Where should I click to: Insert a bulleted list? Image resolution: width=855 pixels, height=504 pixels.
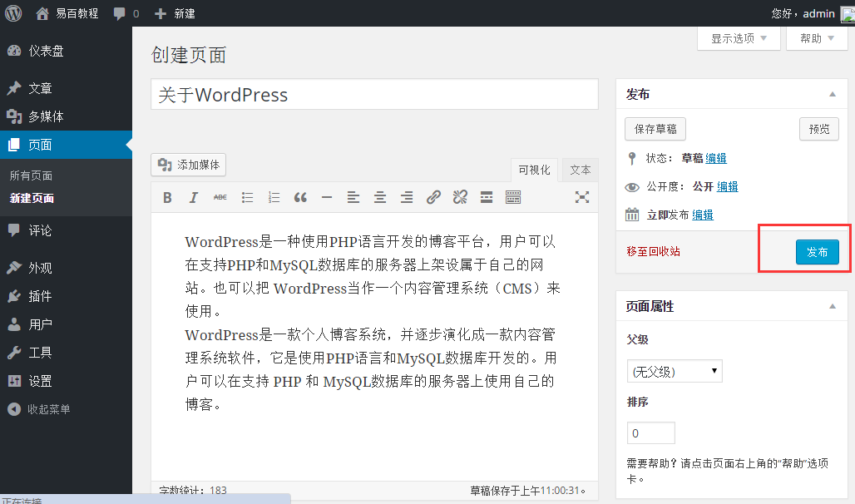tap(247, 197)
